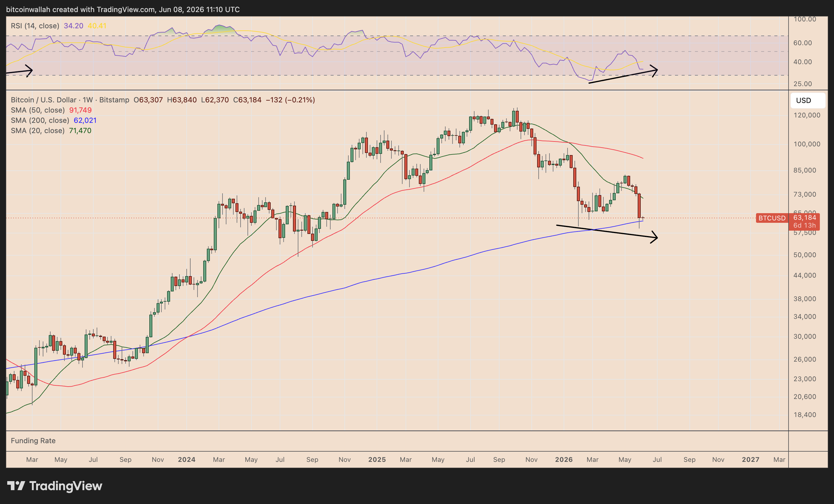Click the SMA (200, close) legend
The height and width of the screenshot is (504, 834).
40,120
